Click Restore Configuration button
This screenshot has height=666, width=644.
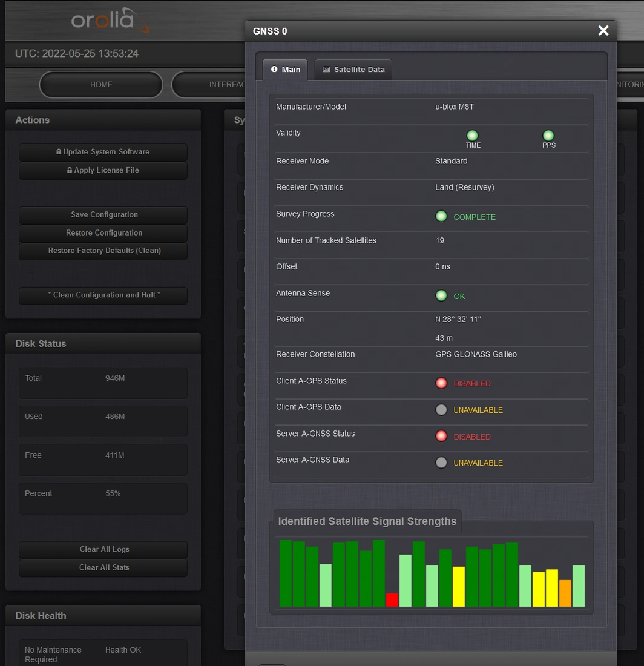(x=103, y=233)
